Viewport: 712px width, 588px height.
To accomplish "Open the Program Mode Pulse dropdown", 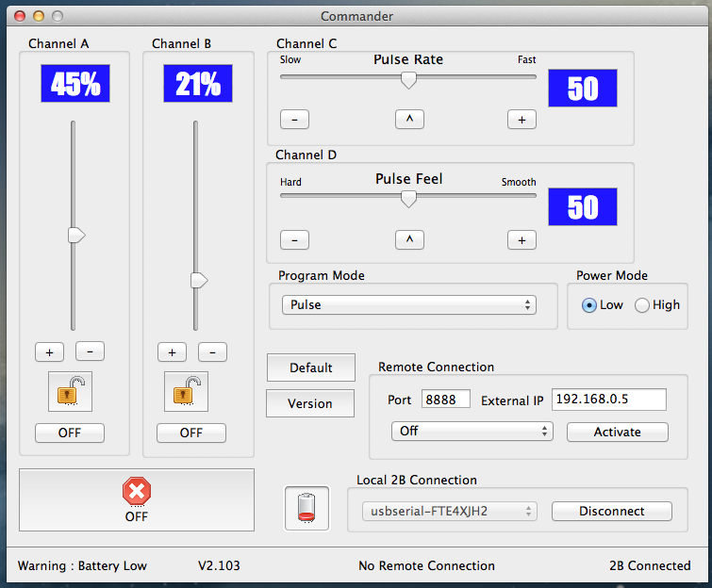I will coord(409,305).
